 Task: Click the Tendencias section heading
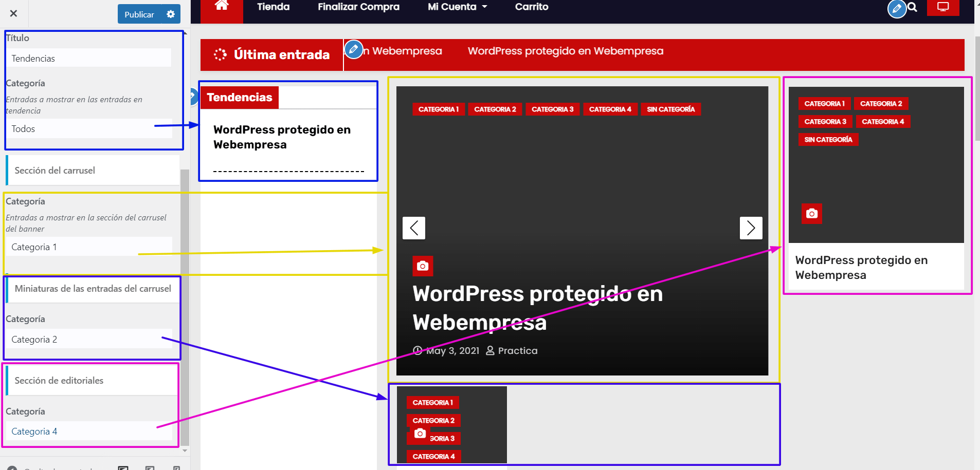(x=240, y=97)
